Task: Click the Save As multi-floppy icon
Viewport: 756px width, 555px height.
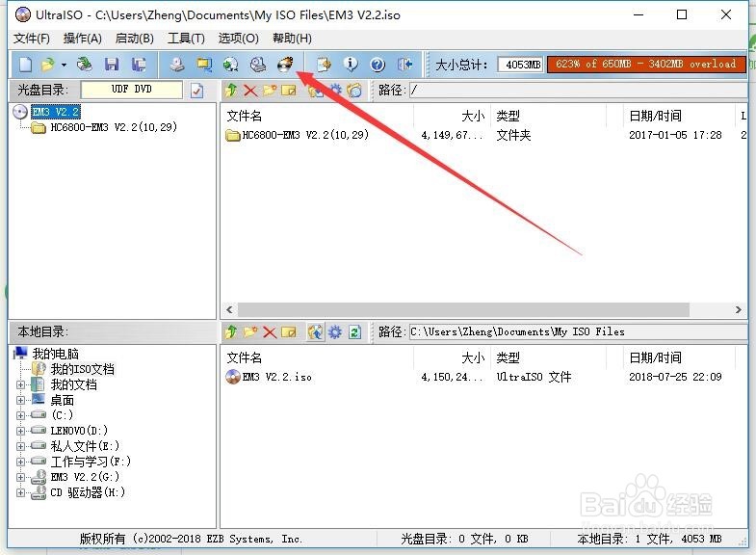Action: coord(139,65)
